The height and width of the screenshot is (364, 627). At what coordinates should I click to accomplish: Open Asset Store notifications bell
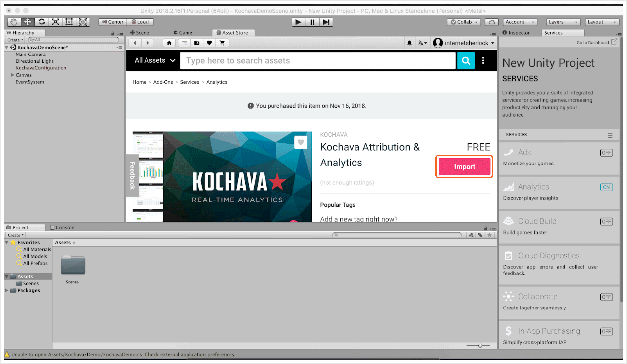tap(409, 43)
